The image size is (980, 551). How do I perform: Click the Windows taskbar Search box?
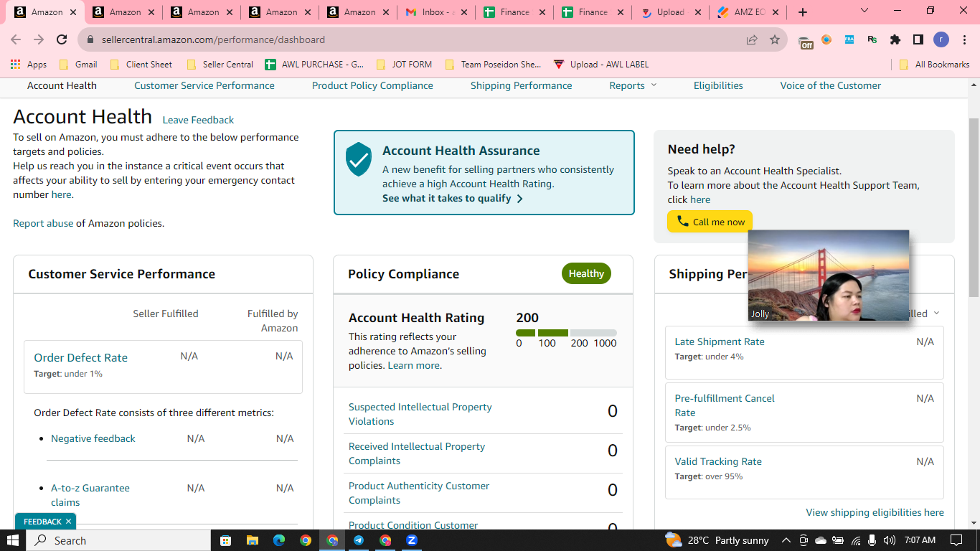(x=118, y=540)
